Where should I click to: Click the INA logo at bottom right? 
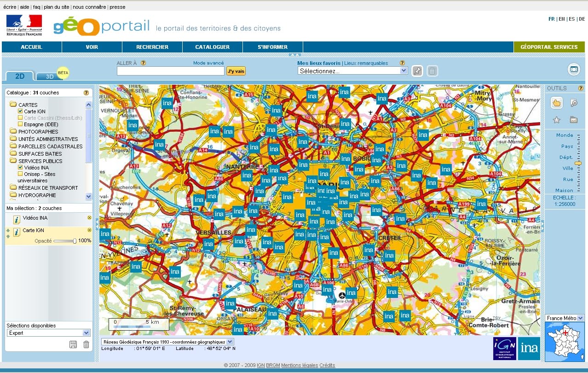pyautogui.click(x=529, y=349)
